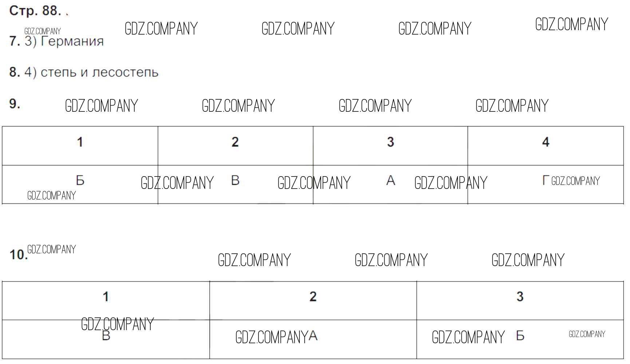Click the "Стр. 88." page heading
The height and width of the screenshot is (364, 630).
[x=35, y=11]
